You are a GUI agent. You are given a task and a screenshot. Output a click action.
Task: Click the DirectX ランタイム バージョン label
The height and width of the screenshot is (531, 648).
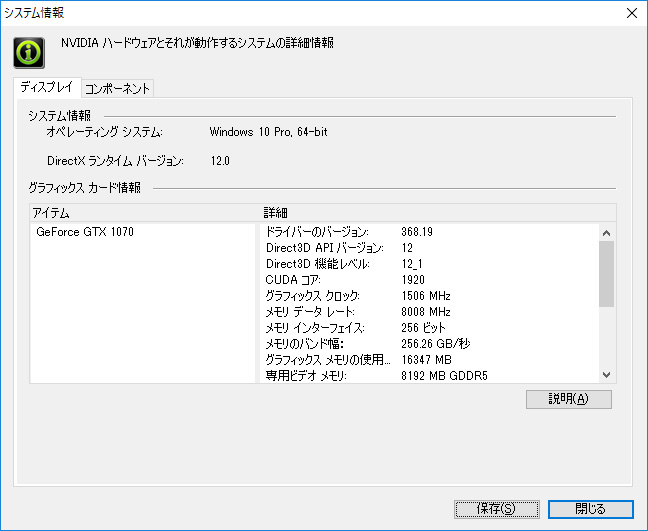pyautogui.click(x=115, y=161)
